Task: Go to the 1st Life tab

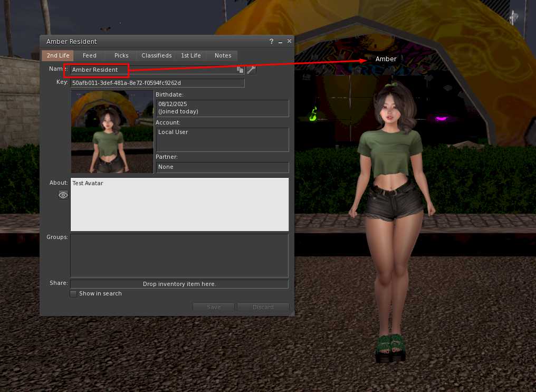Action: 191,55
